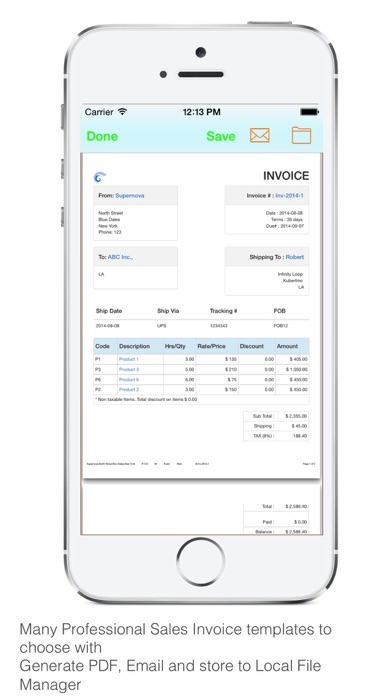Screen dimensions: 392x696
Task: Click the Tracking # label
Action: (x=223, y=311)
